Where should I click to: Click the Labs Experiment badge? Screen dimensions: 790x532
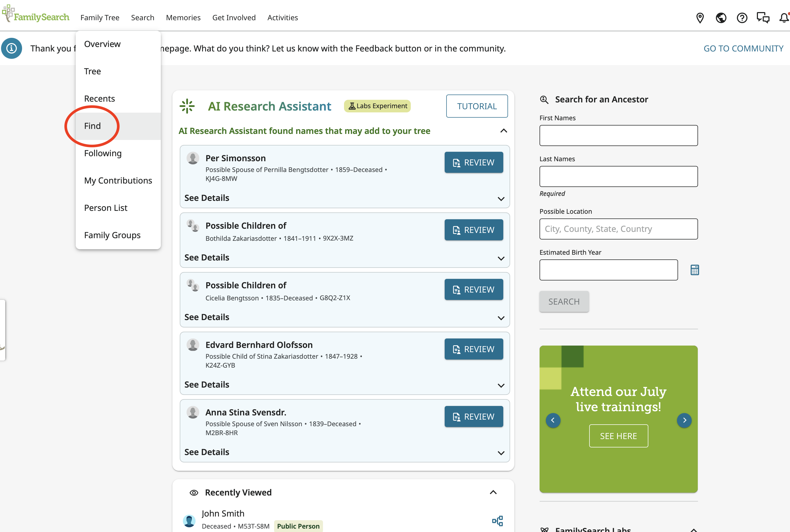click(377, 106)
